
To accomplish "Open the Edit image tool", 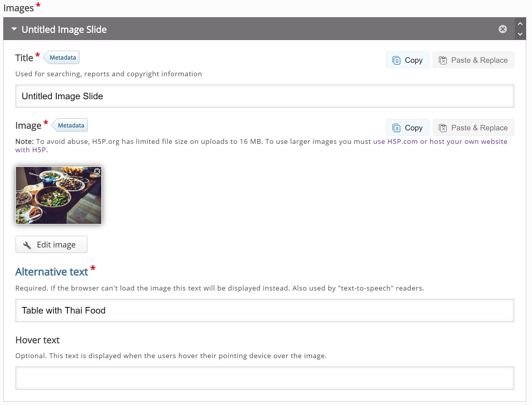I will click(x=51, y=245).
